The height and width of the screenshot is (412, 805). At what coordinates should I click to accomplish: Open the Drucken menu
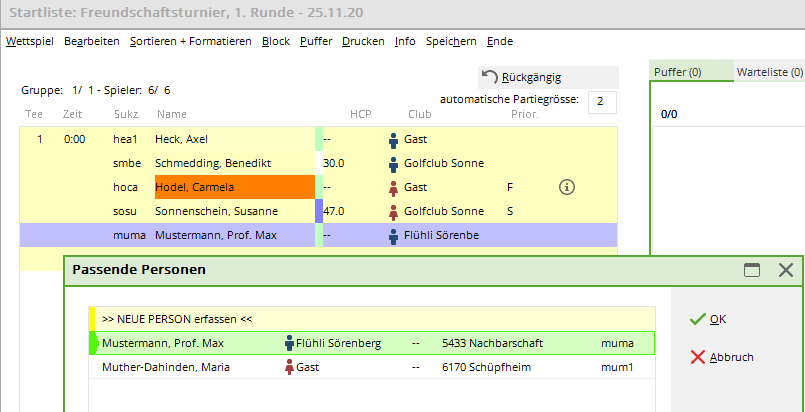pyautogui.click(x=362, y=42)
